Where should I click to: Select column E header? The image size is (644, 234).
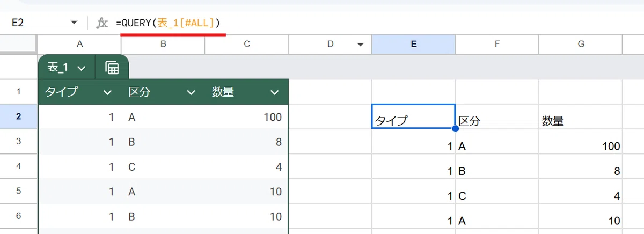click(413, 45)
